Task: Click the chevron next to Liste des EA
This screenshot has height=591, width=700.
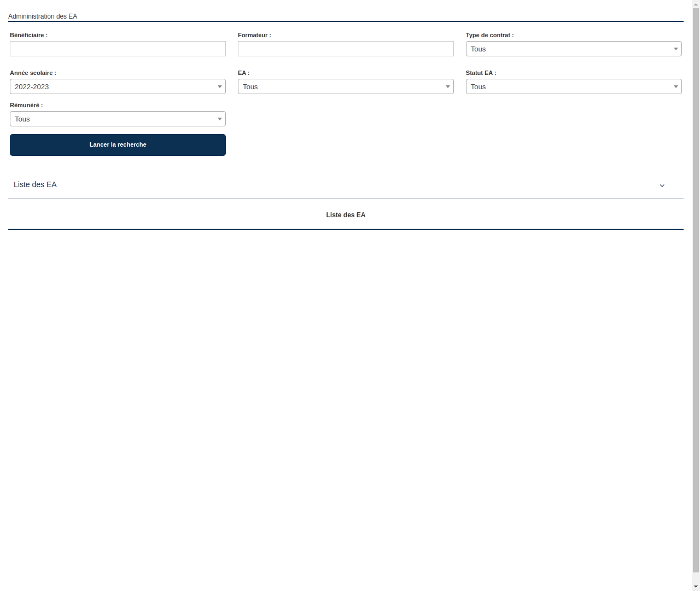Action: pyautogui.click(x=662, y=186)
